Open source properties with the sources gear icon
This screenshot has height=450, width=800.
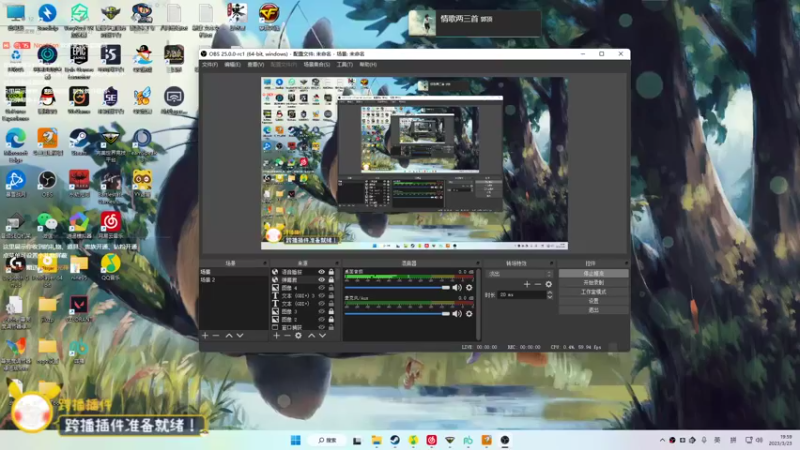click(x=298, y=336)
